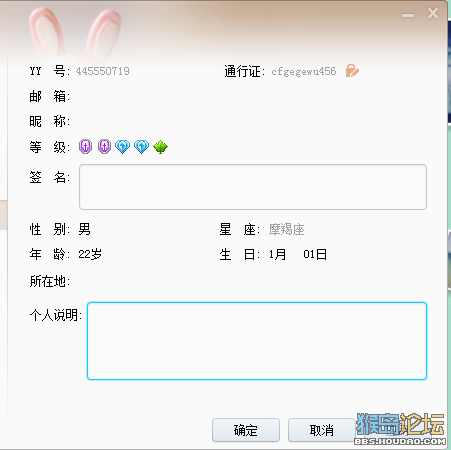Focus the 签名 signature text box
This screenshot has height=450, width=451.
coord(253,187)
